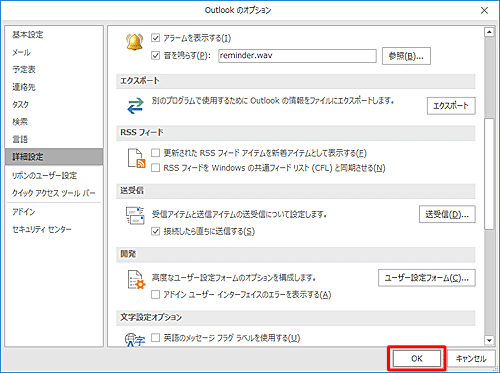Click the vertical scrollbar thumb
This screenshot has height=373, width=500.
[489, 174]
